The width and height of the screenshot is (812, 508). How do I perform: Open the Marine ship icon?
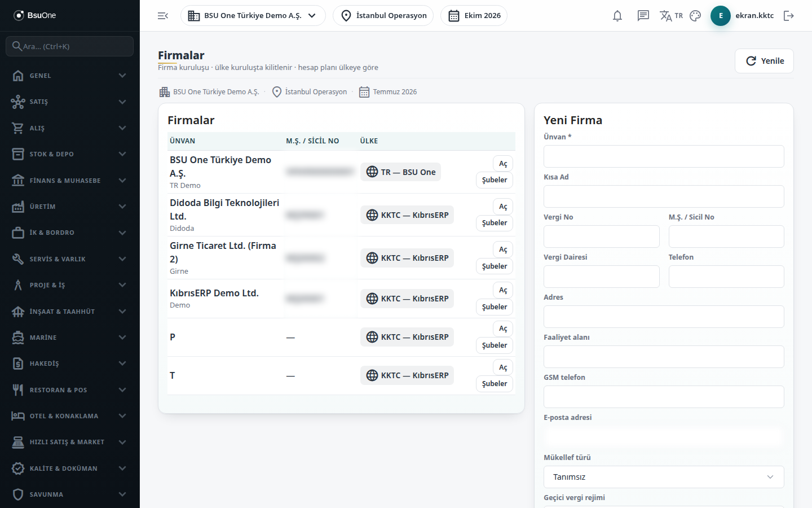click(18, 338)
